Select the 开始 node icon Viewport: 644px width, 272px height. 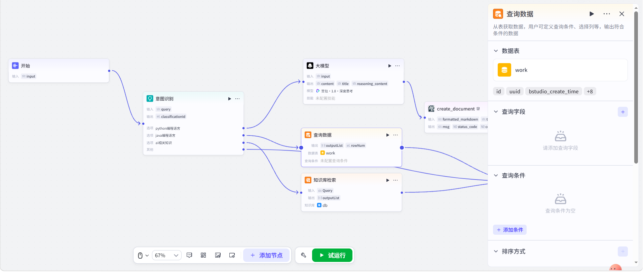tap(15, 66)
